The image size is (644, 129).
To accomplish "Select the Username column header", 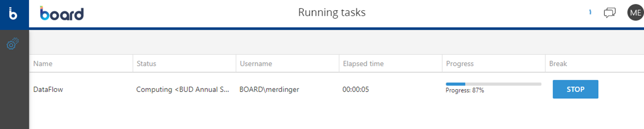I will [256, 63].
